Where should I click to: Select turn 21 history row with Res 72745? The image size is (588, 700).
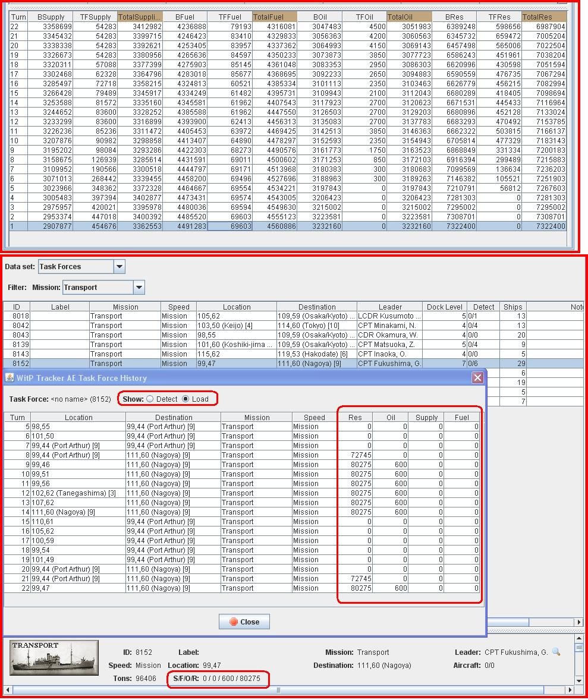click(x=242, y=579)
